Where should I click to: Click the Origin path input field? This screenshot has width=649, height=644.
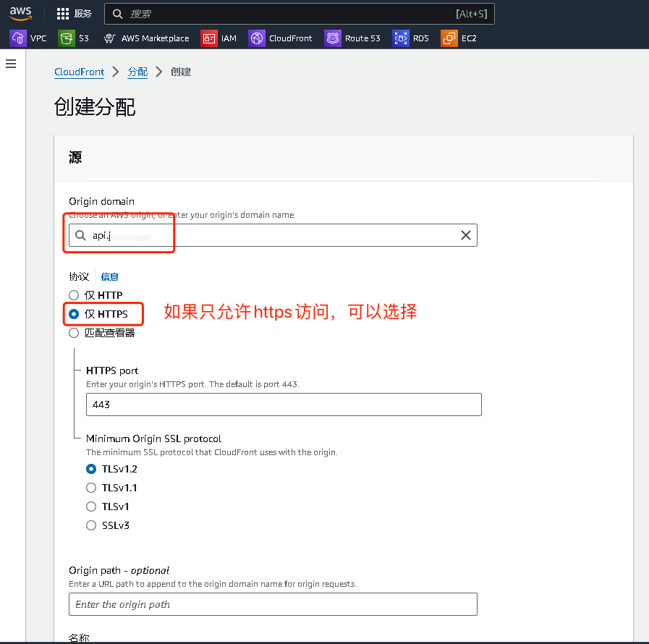click(x=273, y=604)
